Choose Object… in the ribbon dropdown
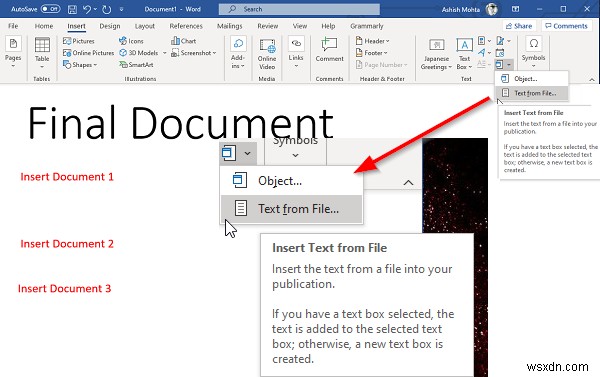Screen dimensions: 600x377 coord(531,79)
